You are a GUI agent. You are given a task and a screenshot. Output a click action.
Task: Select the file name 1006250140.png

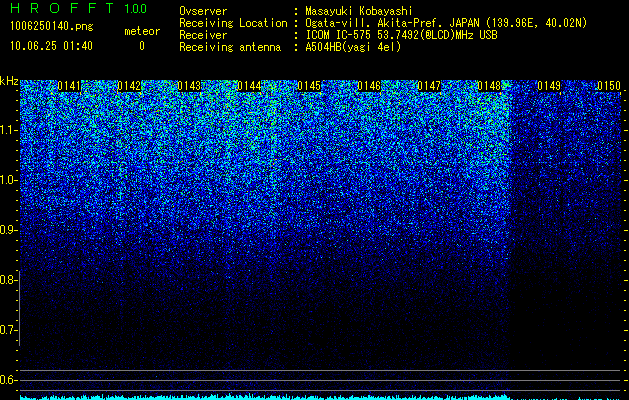tap(52, 26)
